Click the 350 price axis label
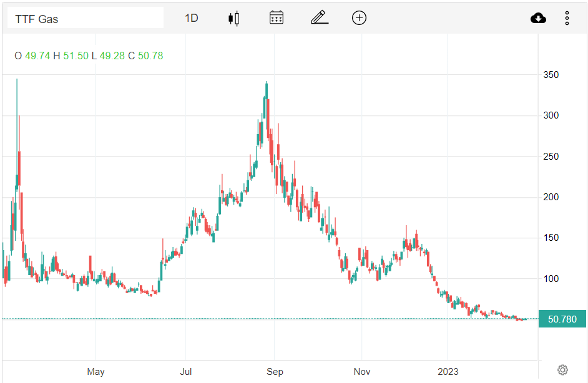The image size is (588, 383). point(551,75)
